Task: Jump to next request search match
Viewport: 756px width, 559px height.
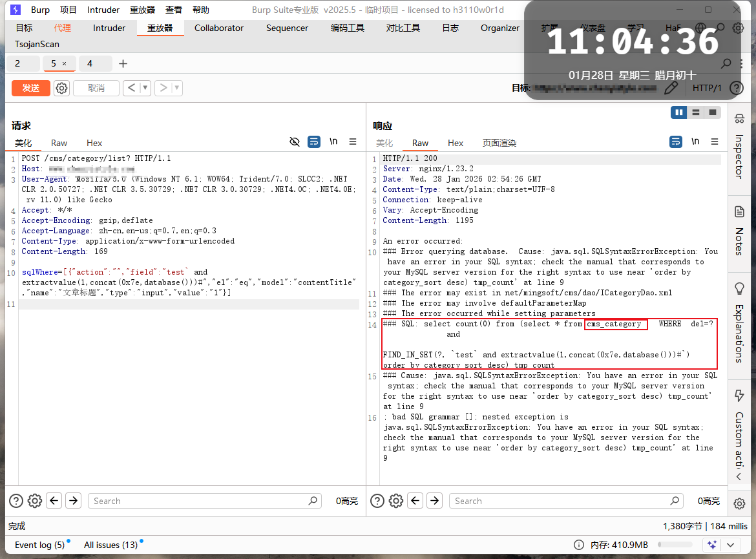Action: (73, 501)
